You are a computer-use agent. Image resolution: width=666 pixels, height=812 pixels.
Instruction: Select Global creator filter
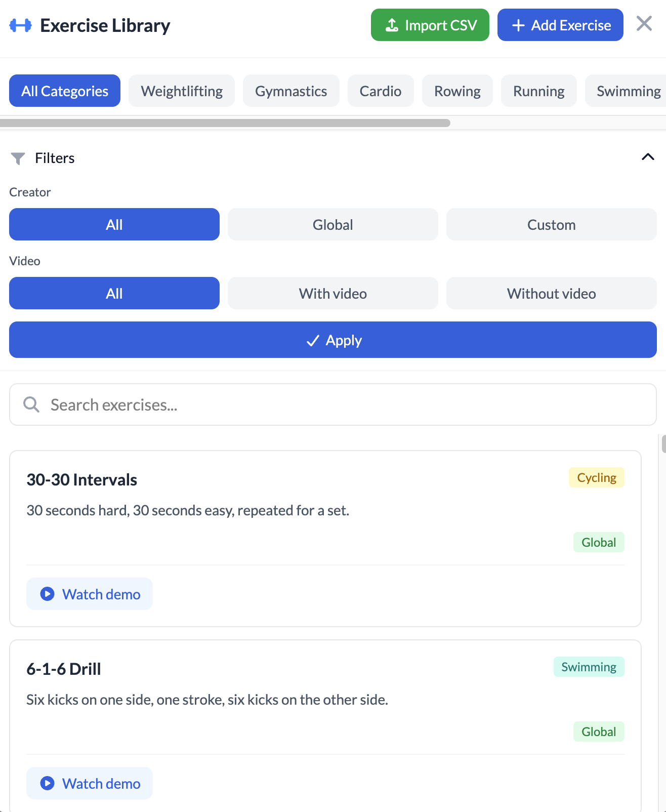click(332, 224)
